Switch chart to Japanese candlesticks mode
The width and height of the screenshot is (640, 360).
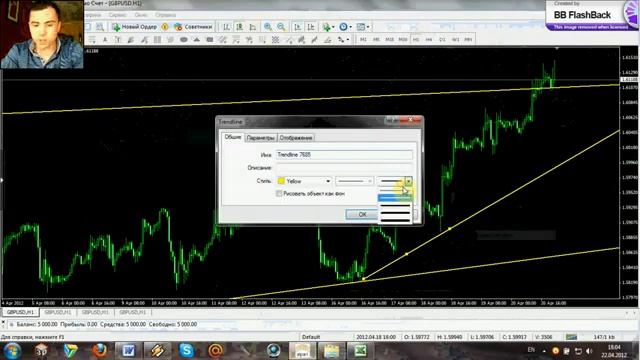click(x=240, y=27)
